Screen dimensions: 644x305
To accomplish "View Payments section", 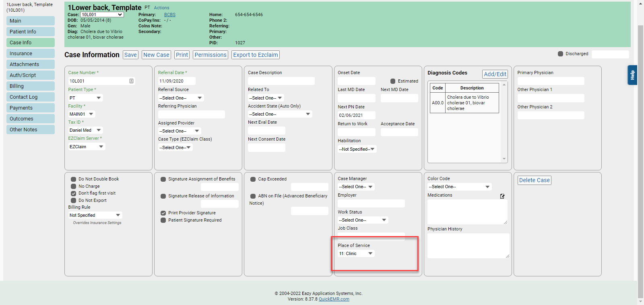I will 31,108.
